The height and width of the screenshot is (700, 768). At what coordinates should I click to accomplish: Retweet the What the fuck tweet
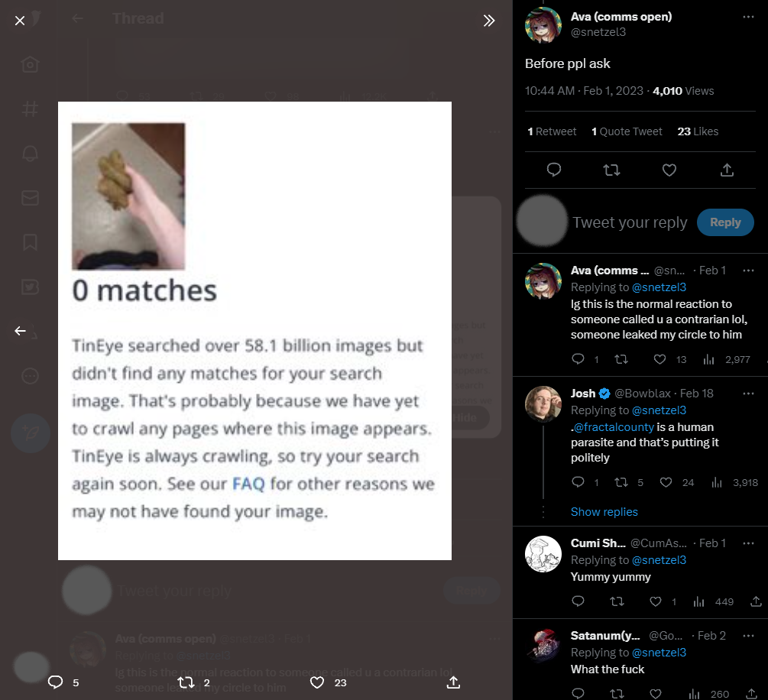(x=617, y=694)
